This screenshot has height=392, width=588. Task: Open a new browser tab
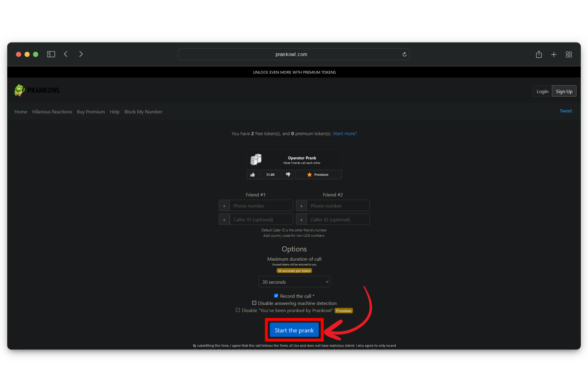tap(554, 55)
